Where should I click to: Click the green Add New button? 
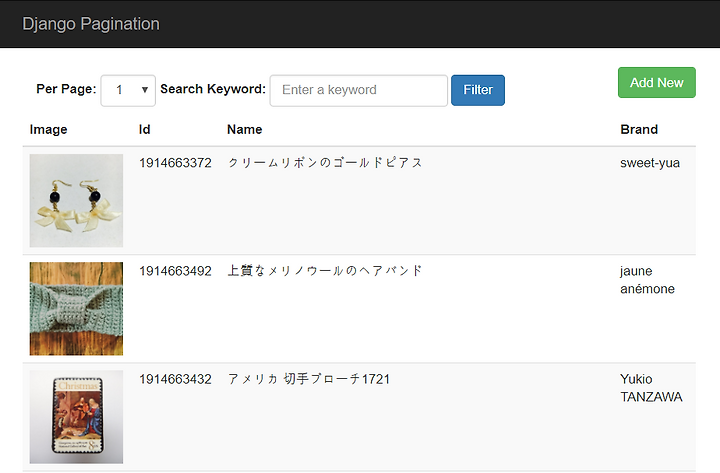656,83
